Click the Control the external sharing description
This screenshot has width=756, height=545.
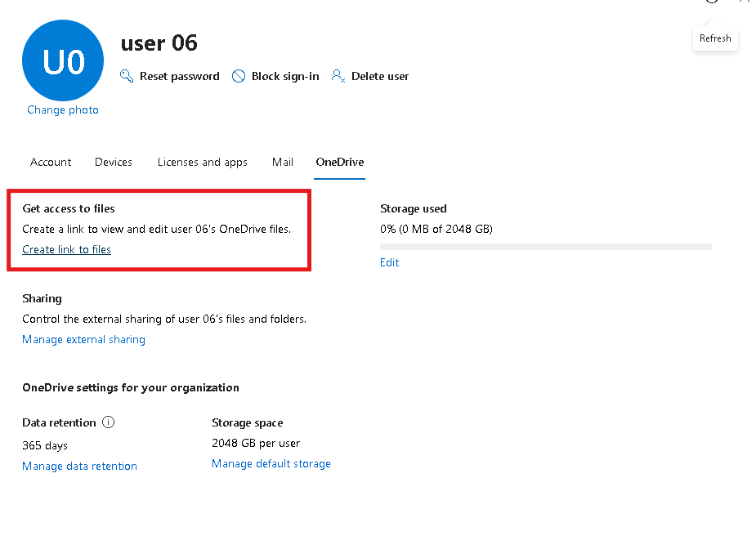point(164,319)
